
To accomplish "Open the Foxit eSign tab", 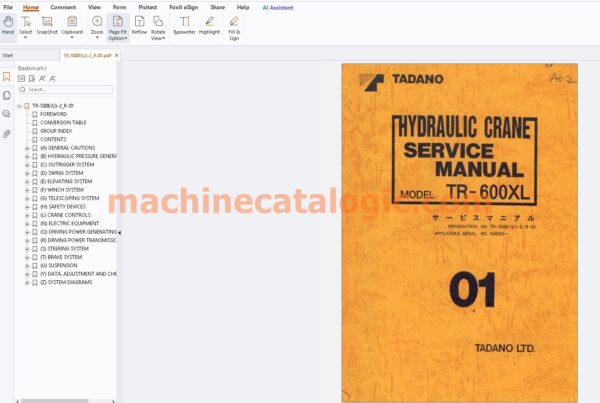I will click(x=184, y=7).
